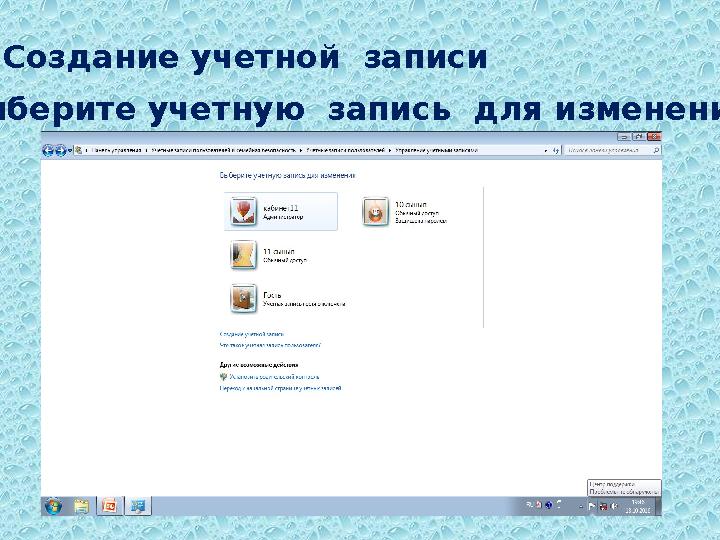Open Windows Explorer from the taskbar

click(x=82, y=506)
